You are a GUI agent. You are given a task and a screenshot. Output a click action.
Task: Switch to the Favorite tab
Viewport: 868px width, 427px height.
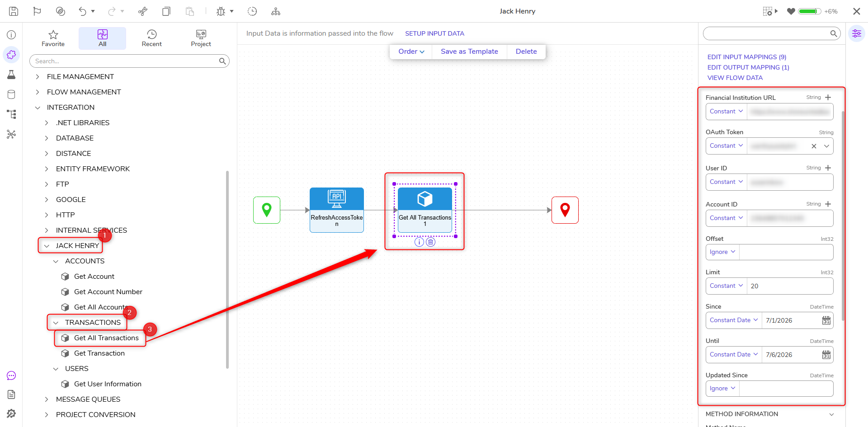click(53, 38)
